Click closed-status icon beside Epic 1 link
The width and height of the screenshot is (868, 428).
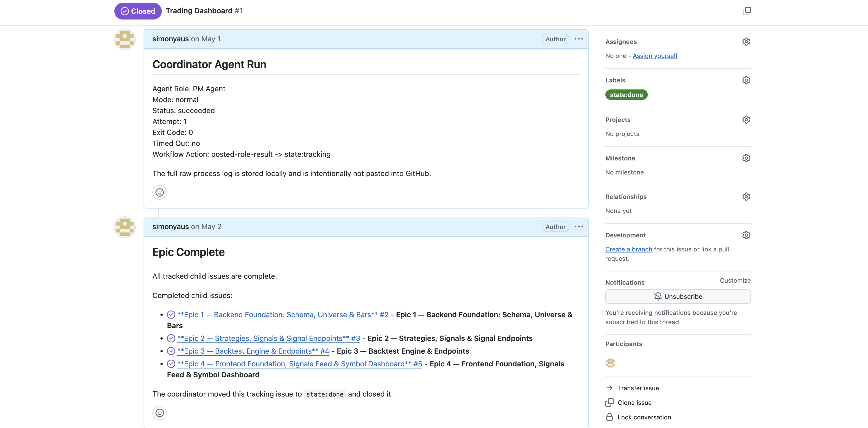pyautogui.click(x=171, y=314)
